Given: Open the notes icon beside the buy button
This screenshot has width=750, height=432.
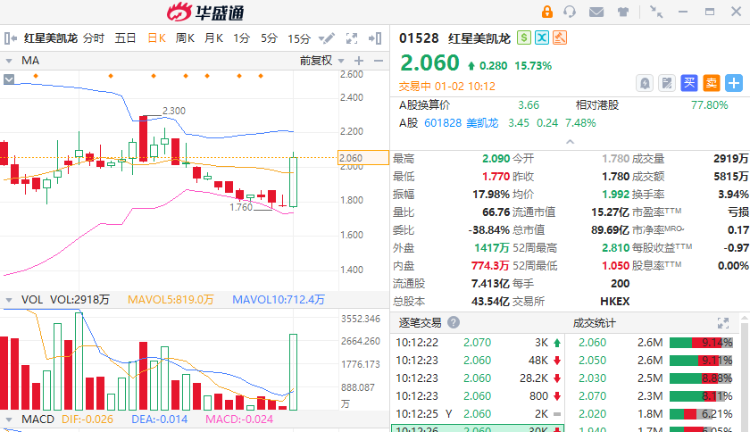Looking at the screenshot, I should click(666, 83).
